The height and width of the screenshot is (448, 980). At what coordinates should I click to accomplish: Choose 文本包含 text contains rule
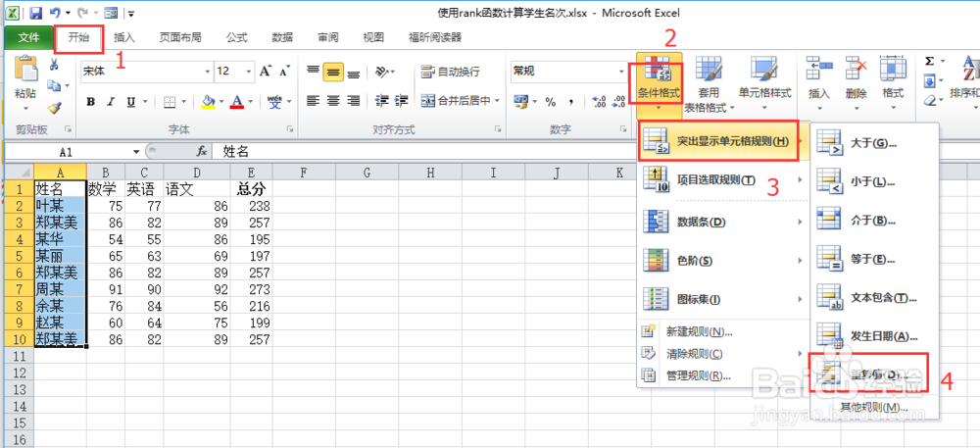[874, 297]
